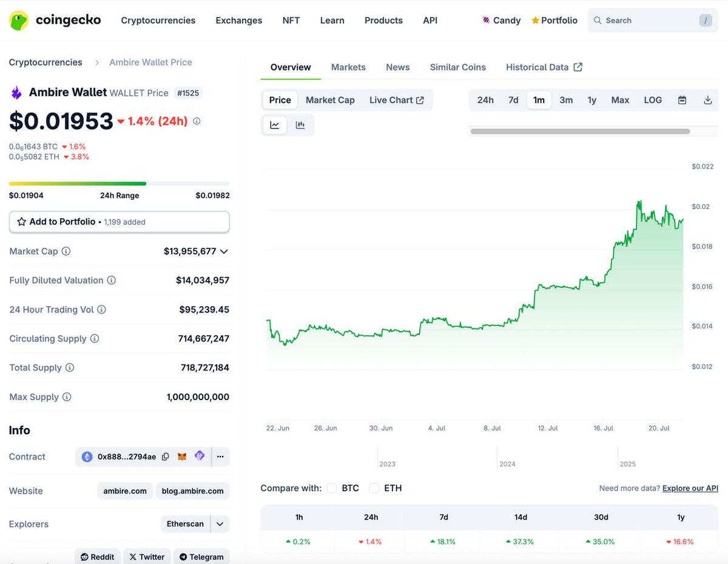Image resolution: width=728 pixels, height=564 pixels.
Task: Expand the Market Cap details chevron
Action: coord(224,251)
